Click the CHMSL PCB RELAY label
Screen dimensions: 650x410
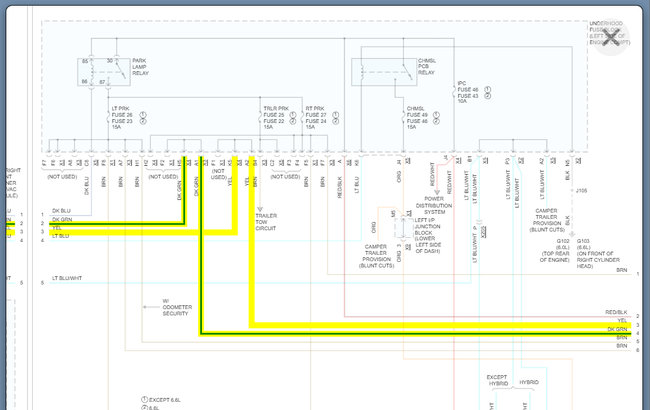(427, 66)
